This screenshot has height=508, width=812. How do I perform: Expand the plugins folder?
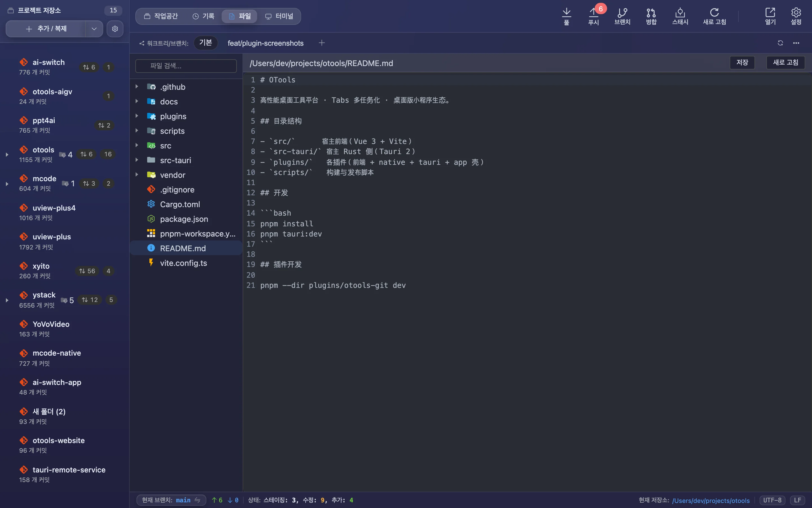click(137, 116)
